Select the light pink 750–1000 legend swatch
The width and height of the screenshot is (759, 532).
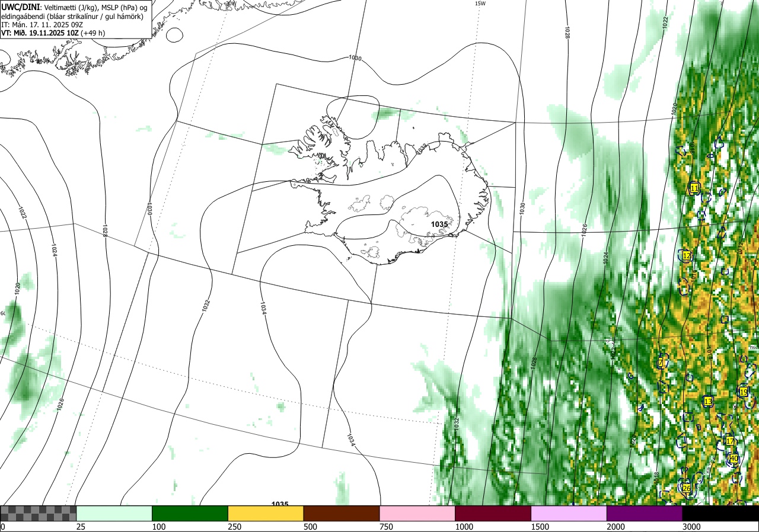[x=417, y=513]
